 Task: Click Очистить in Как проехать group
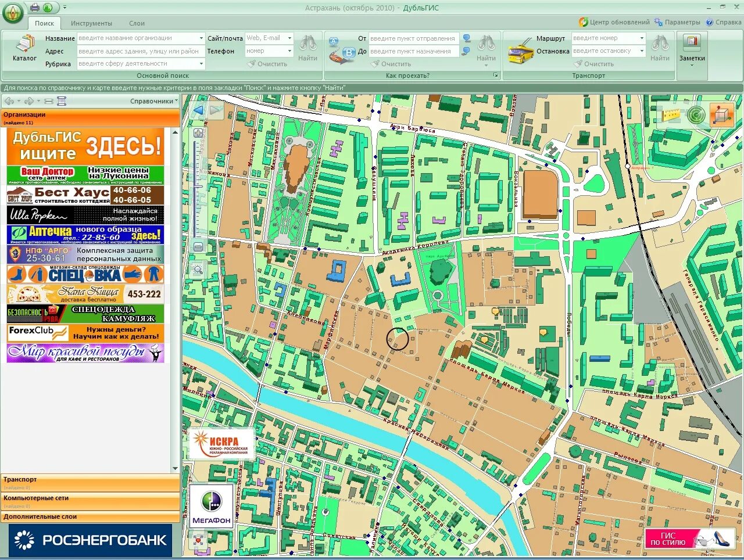coord(391,64)
